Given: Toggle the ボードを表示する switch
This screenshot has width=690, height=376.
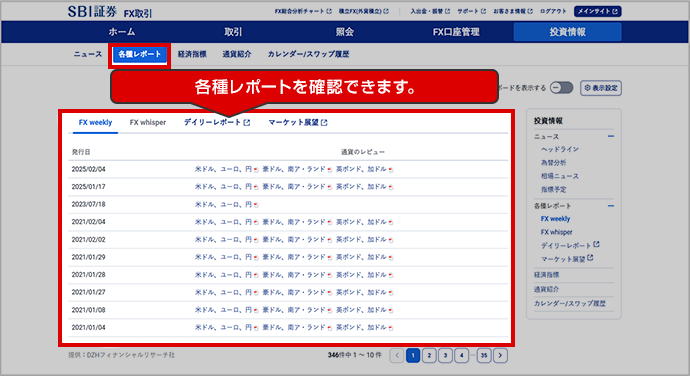Looking at the screenshot, I should coord(562,88).
